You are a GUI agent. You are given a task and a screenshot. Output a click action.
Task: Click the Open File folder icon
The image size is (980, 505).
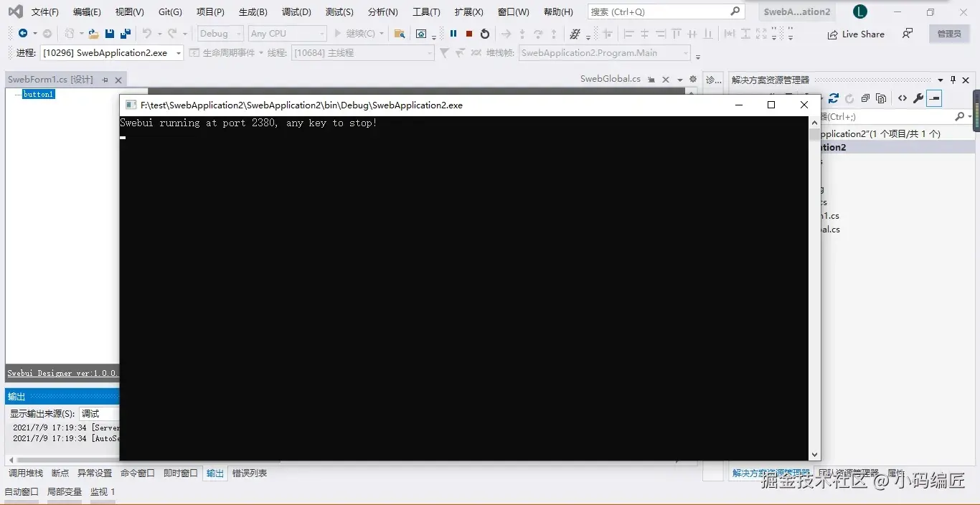point(93,34)
